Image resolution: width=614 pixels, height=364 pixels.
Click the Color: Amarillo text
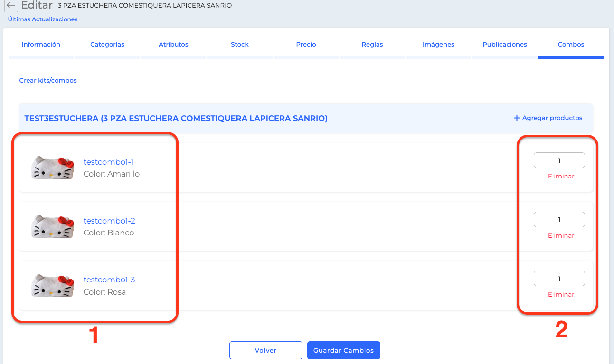112,174
